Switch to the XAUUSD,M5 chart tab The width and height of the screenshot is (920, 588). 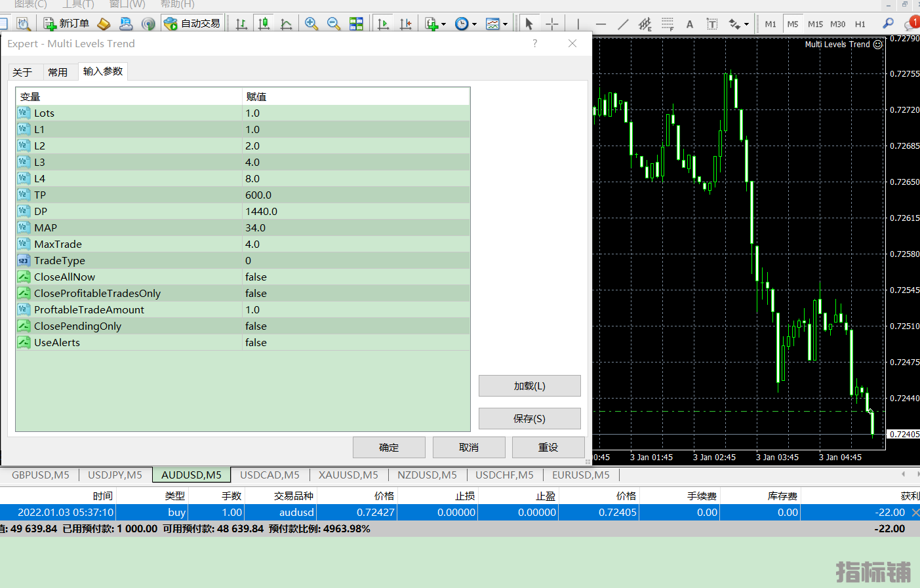coord(348,475)
